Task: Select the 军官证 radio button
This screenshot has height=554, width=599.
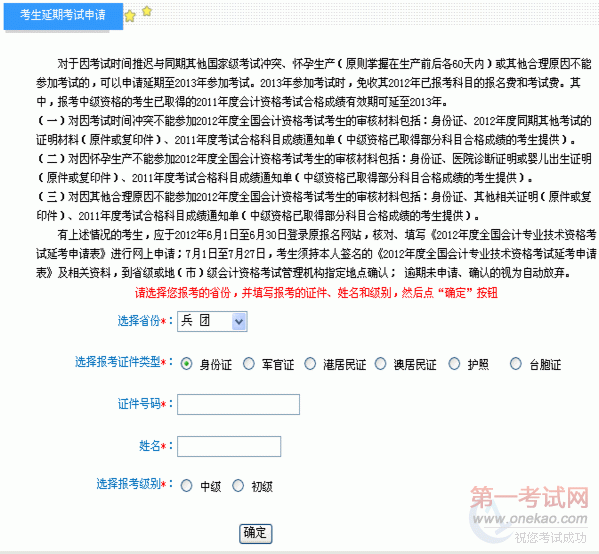Action: point(249,364)
